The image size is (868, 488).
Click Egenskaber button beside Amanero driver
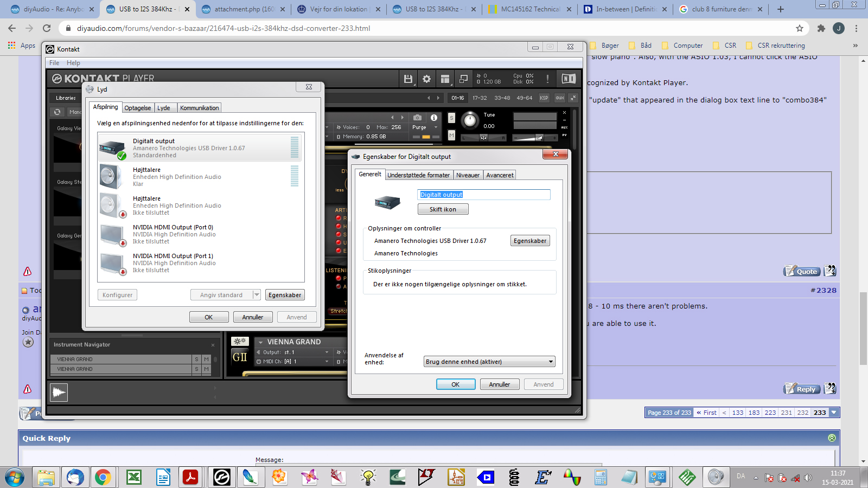pos(530,241)
